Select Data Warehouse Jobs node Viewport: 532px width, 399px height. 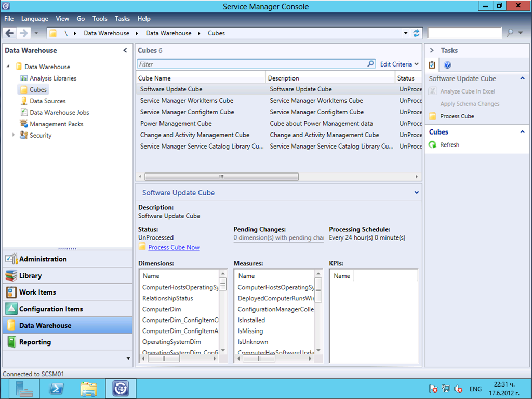coord(59,113)
